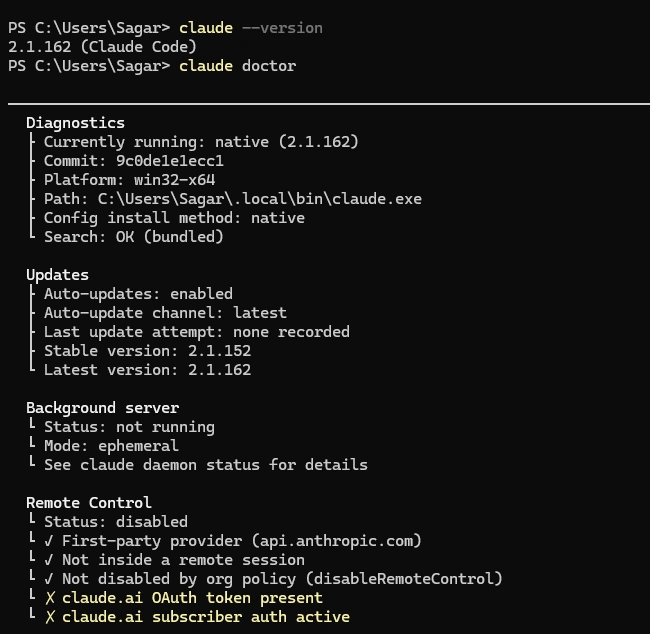Click the X mark before claude.ai subscriber auth active

50,617
